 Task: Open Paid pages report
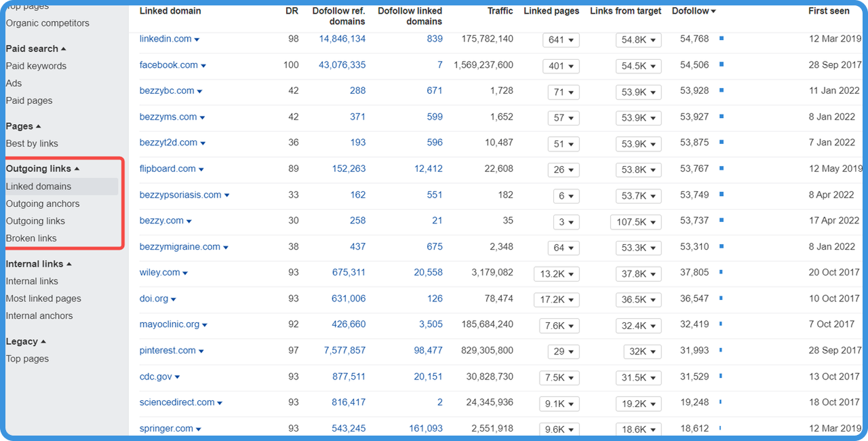[29, 100]
